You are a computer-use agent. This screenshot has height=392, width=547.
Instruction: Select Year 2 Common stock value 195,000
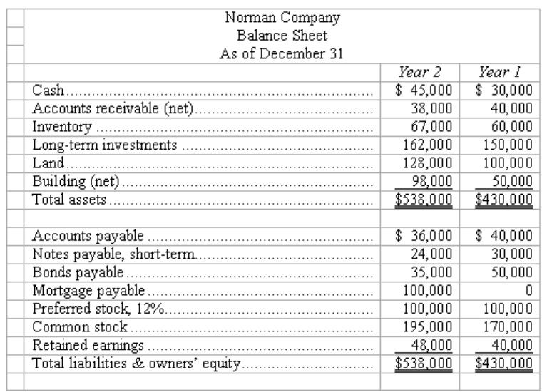427,327
